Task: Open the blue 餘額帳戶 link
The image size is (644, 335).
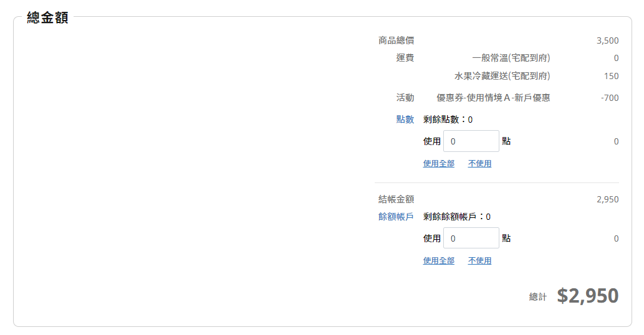Action: (x=396, y=217)
